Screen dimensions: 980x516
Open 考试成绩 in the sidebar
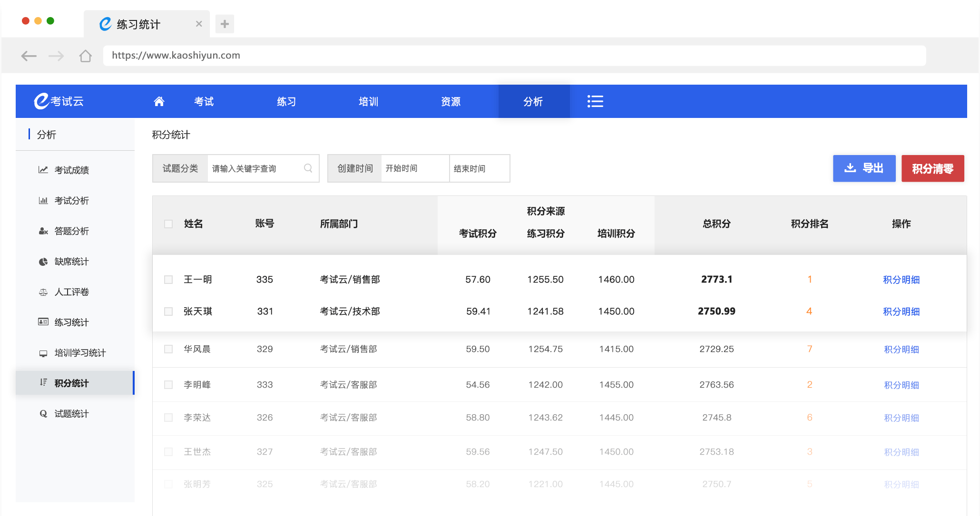pyautogui.click(x=71, y=170)
